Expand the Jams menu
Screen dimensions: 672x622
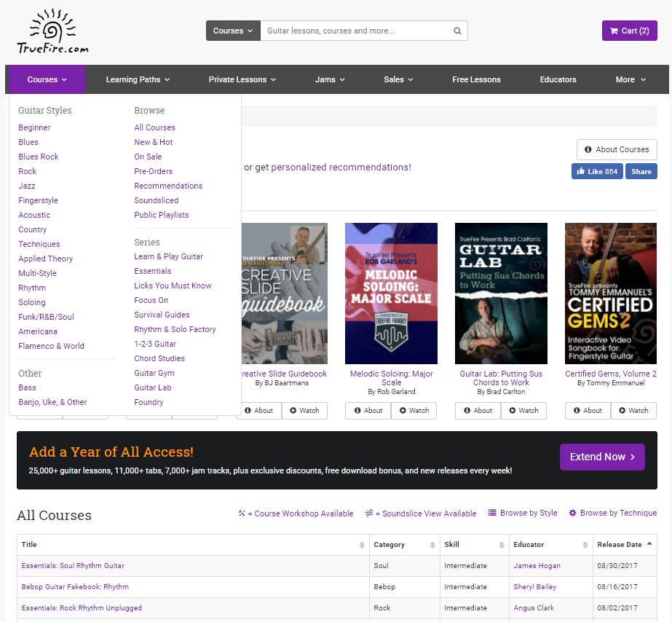point(330,79)
